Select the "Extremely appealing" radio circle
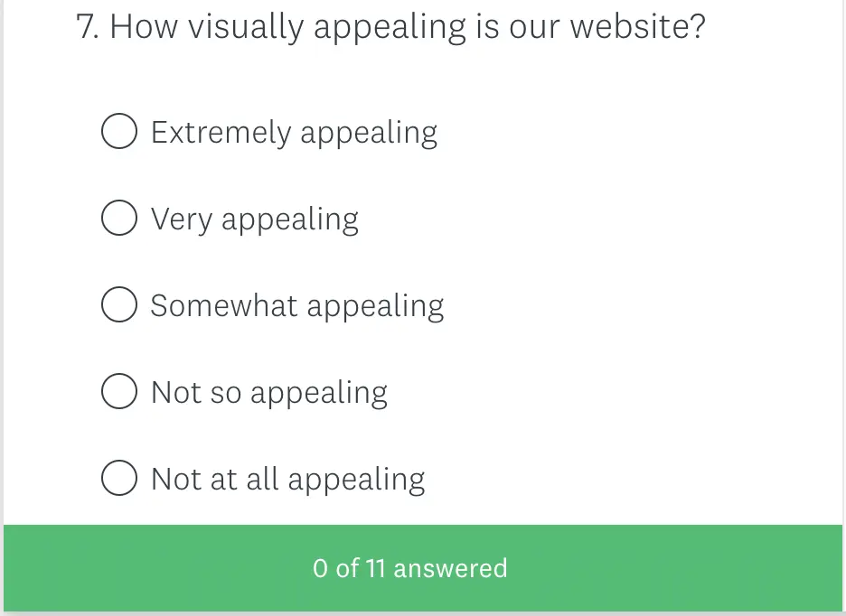846x616 pixels. click(119, 132)
